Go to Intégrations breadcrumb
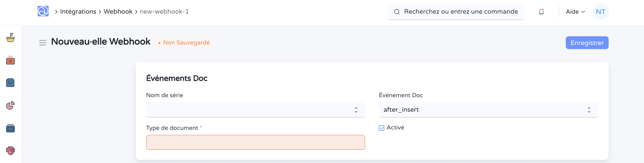The height and width of the screenshot is (163, 644). [78, 12]
